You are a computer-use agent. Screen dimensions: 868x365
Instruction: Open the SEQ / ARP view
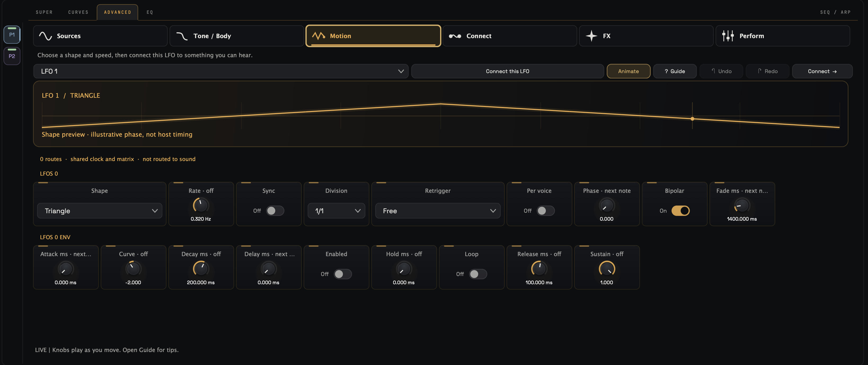click(x=835, y=12)
